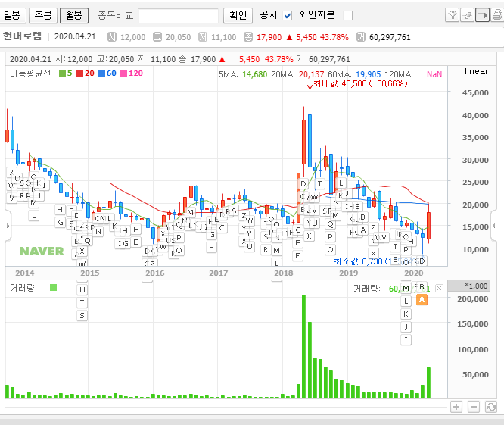Click 이동평균선 legend label

(x=30, y=73)
